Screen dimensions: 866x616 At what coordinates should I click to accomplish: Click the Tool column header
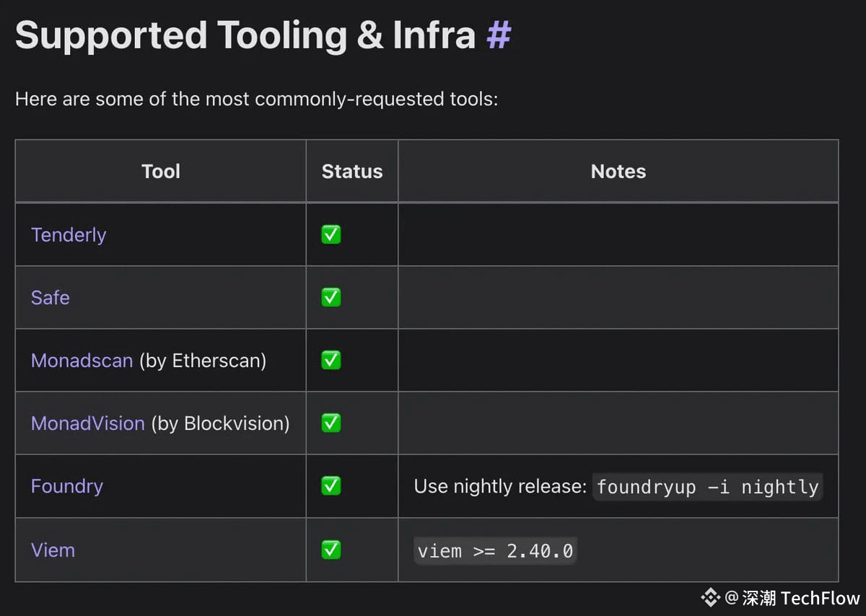[160, 172]
